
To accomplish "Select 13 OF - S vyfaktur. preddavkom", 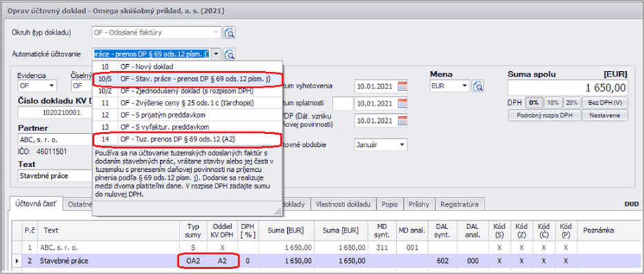I will [187, 127].
